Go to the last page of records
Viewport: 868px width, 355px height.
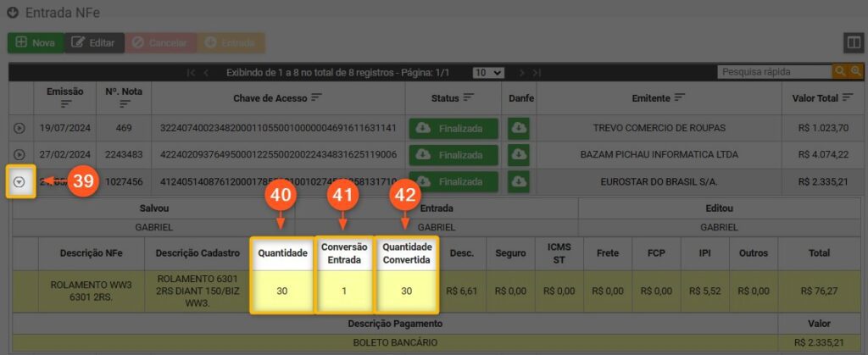click(537, 73)
